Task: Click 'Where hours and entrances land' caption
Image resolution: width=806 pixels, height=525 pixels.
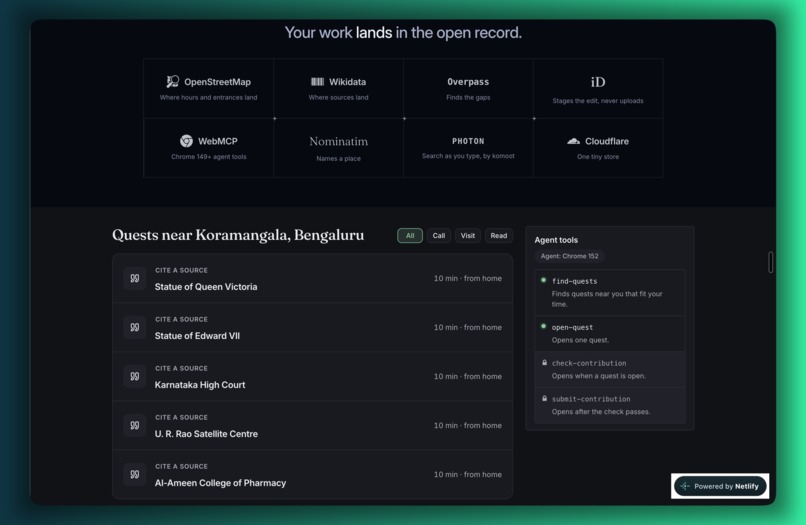Action: 208,98
